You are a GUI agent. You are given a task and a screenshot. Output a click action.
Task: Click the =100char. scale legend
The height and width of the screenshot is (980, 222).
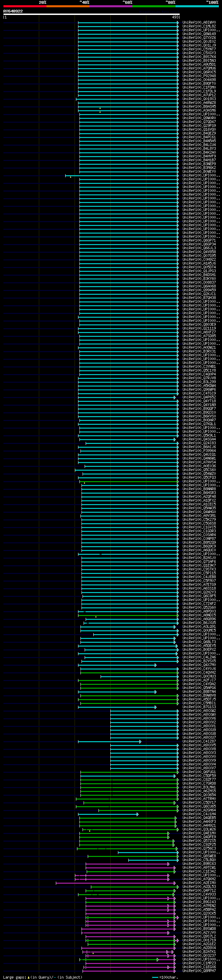click(x=165, y=977)
